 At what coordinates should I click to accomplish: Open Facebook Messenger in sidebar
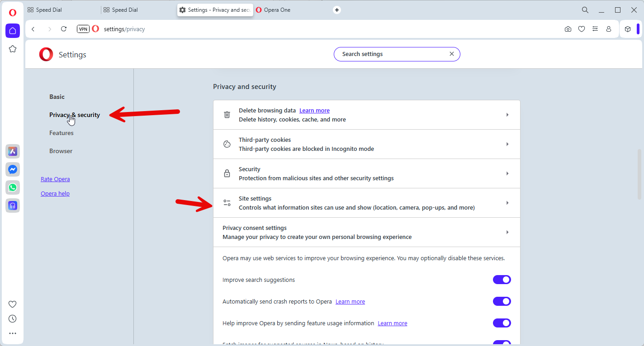pyautogui.click(x=13, y=169)
